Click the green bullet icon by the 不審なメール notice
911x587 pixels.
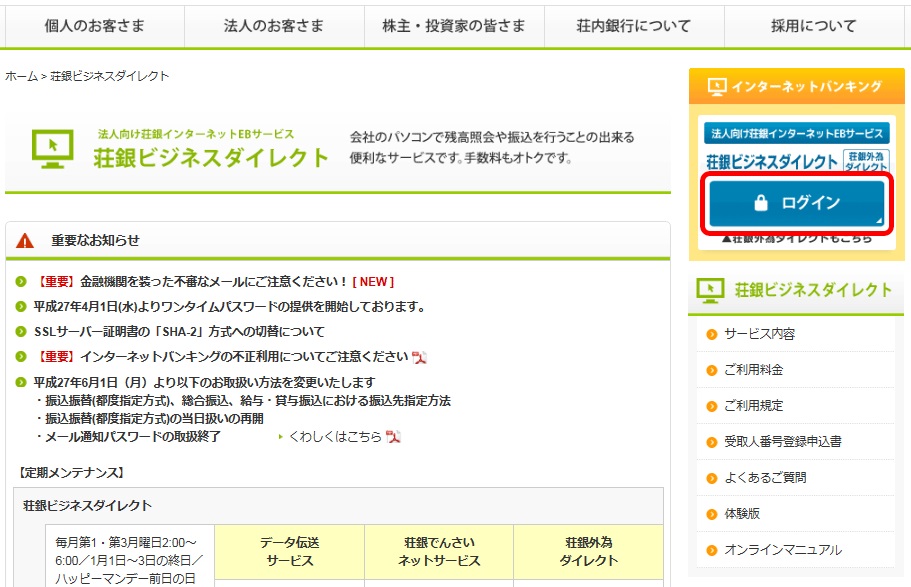tap(21, 282)
